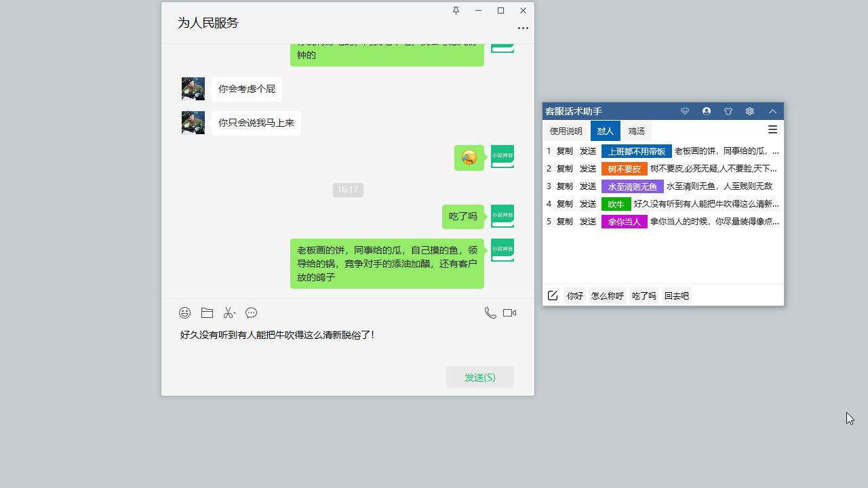
Task: Click 发送 in row 1
Action: pyautogui.click(x=588, y=151)
